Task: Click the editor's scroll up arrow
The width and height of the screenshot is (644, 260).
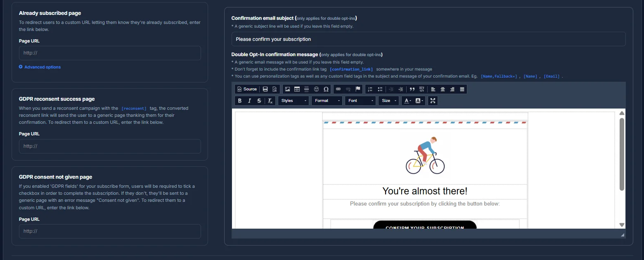Action: [622, 113]
